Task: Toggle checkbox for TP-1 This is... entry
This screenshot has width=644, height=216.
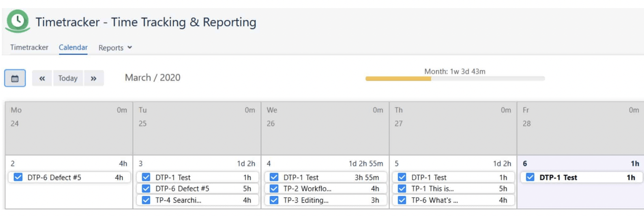Action: [402, 189]
